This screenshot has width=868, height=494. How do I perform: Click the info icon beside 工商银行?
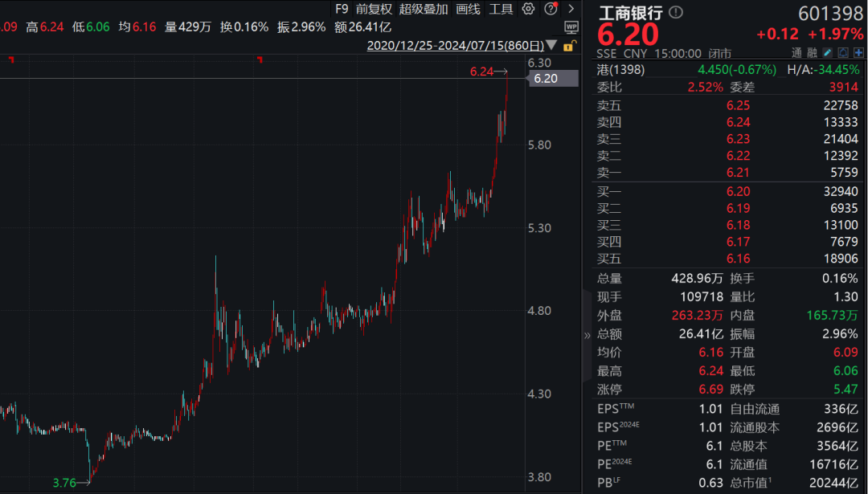coord(675,12)
